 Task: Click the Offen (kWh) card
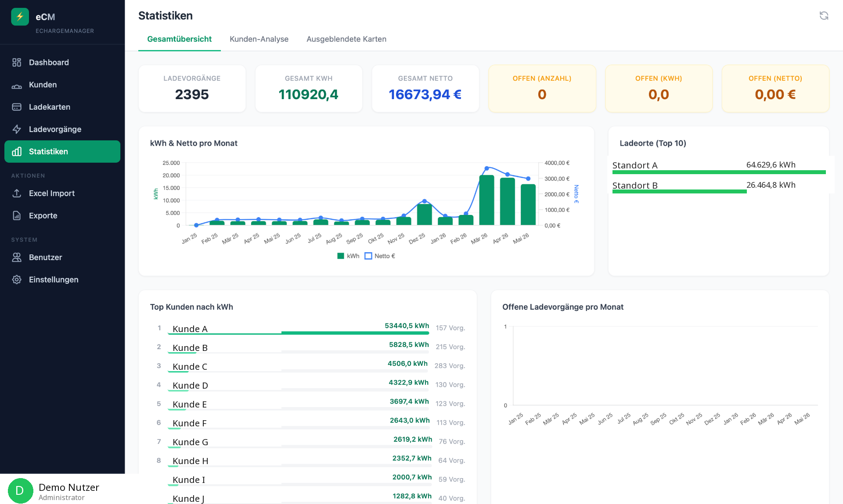659,89
